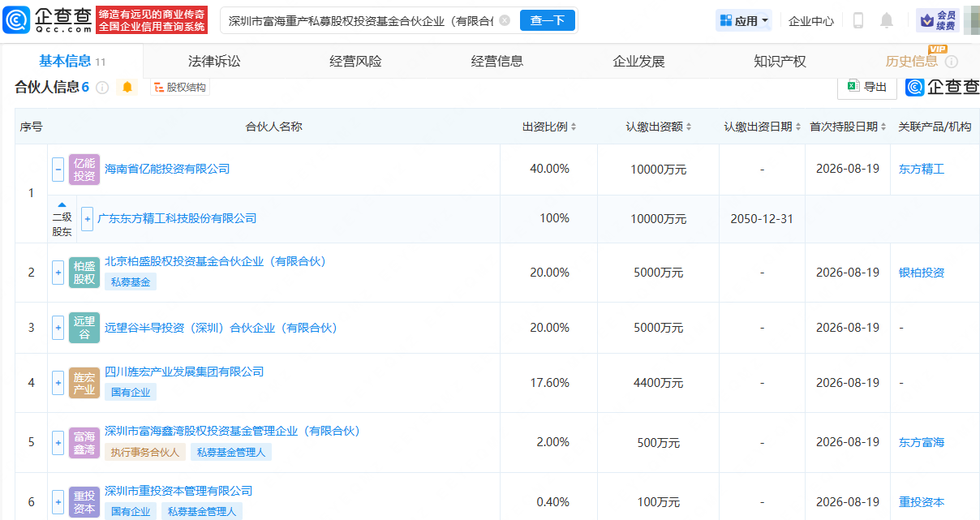Click the company name search input field
Screen dimensions: 980x520
pos(361,20)
